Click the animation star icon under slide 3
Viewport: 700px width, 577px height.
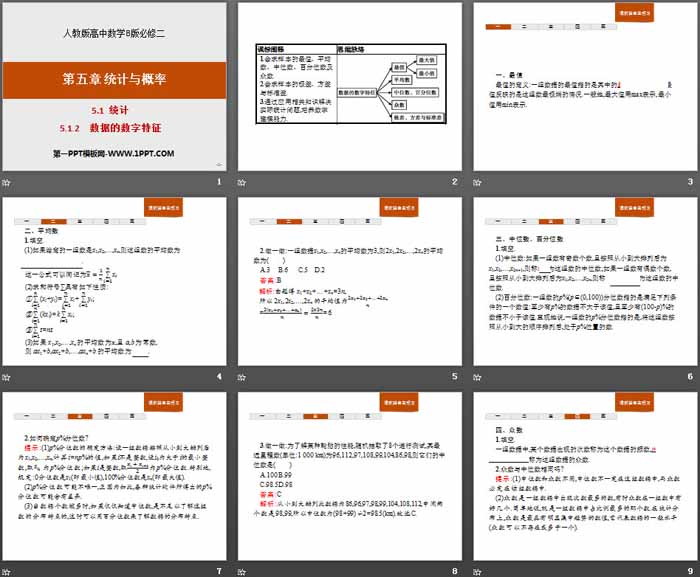tap(477, 182)
